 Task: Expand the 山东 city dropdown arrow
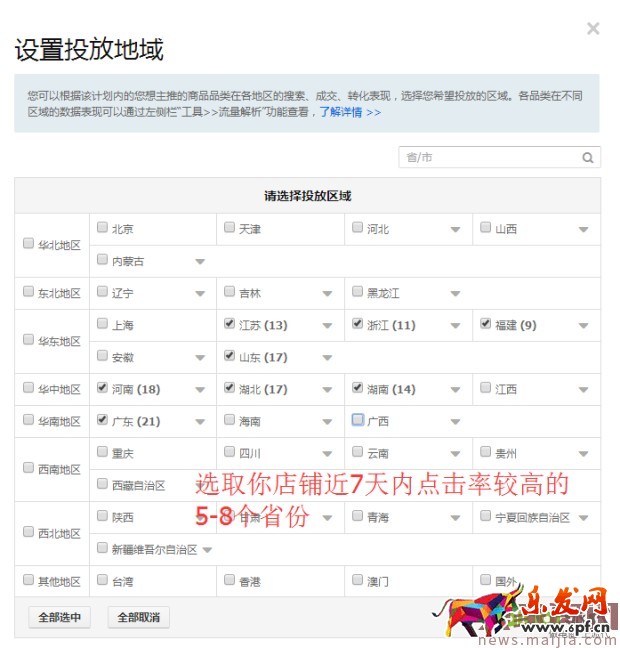click(327, 358)
